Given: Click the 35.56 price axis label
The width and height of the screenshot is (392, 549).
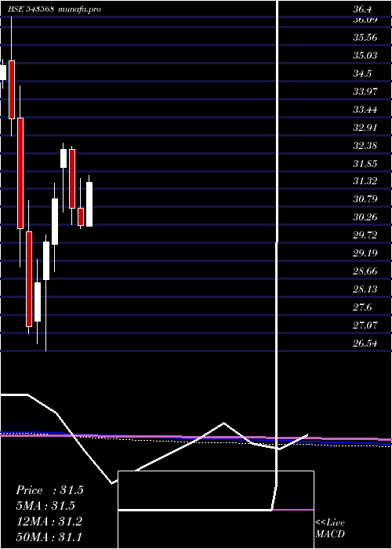Looking at the screenshot, I should [365, 38].
